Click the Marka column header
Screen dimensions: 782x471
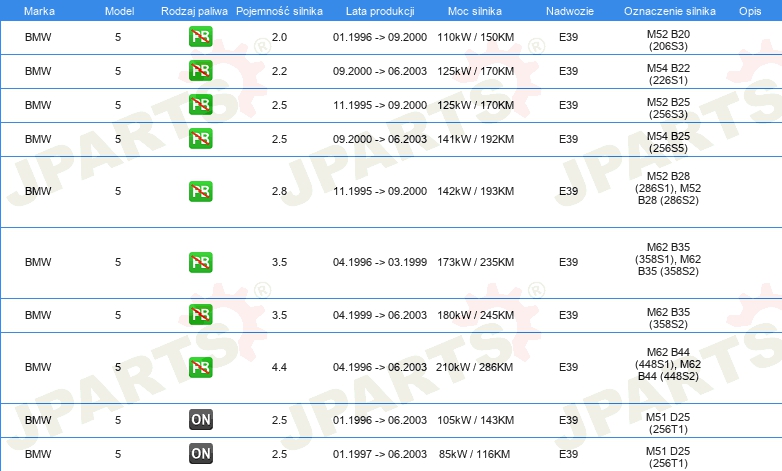pyautogui.click(x=39, y=11)
